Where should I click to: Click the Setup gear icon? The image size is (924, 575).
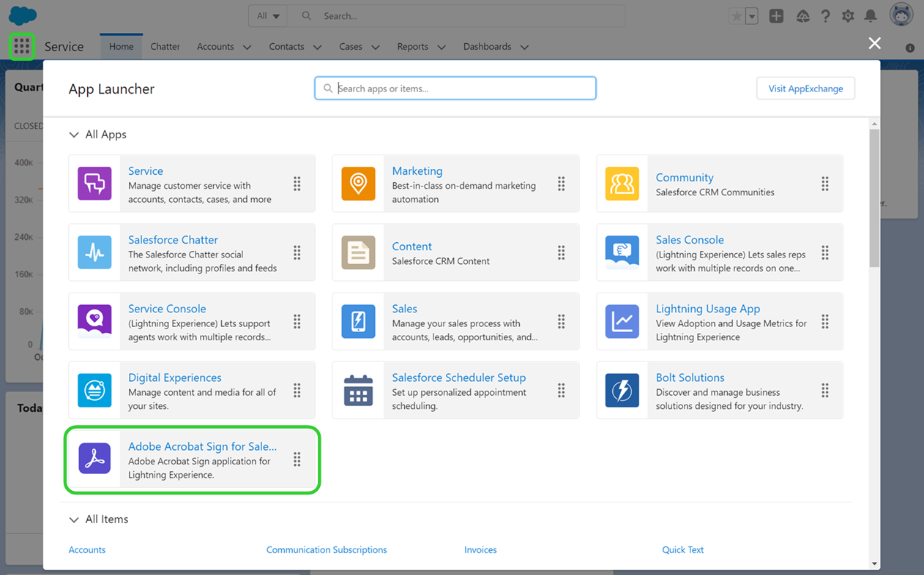tap(848, 16)
